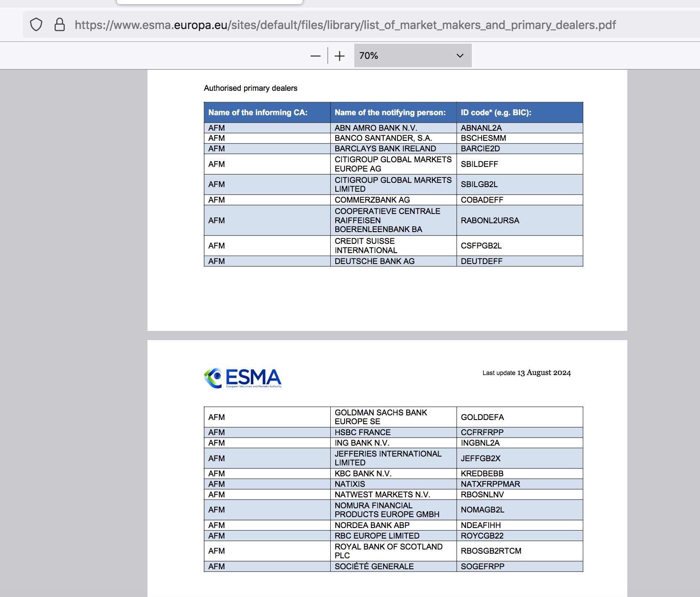
Task: Select the DEUTDEFF code cell
Action: coord(520,261)
